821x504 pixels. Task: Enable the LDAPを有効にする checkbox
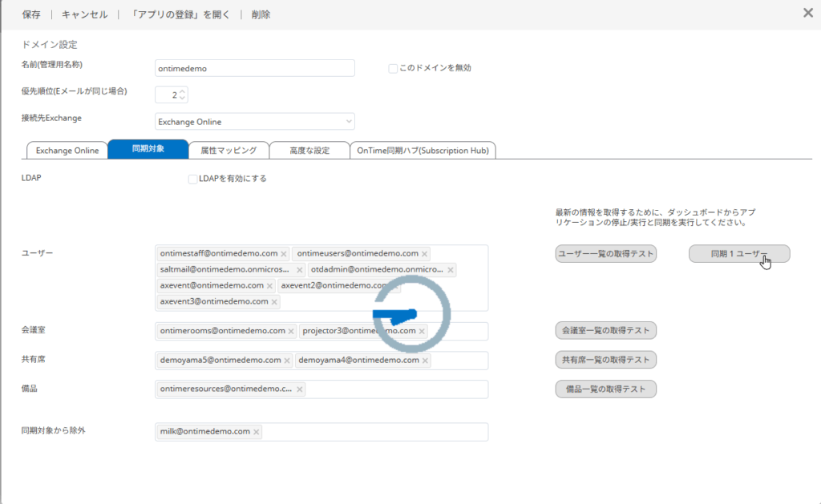click(x=192, y=179)
